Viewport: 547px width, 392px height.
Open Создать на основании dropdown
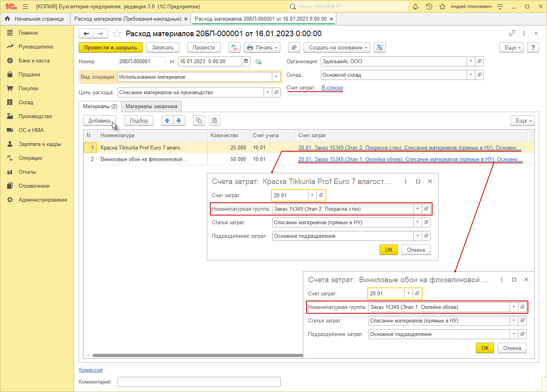(337, 47)
